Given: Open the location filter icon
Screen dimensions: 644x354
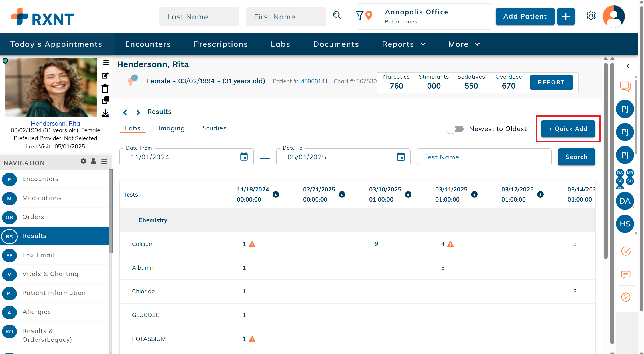Looking at the screenshot, I should pos(359,15).
